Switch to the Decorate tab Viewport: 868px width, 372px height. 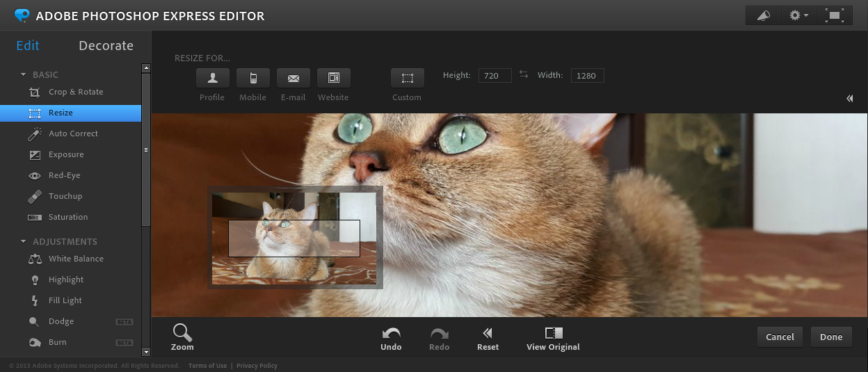[x=106, y=46]
